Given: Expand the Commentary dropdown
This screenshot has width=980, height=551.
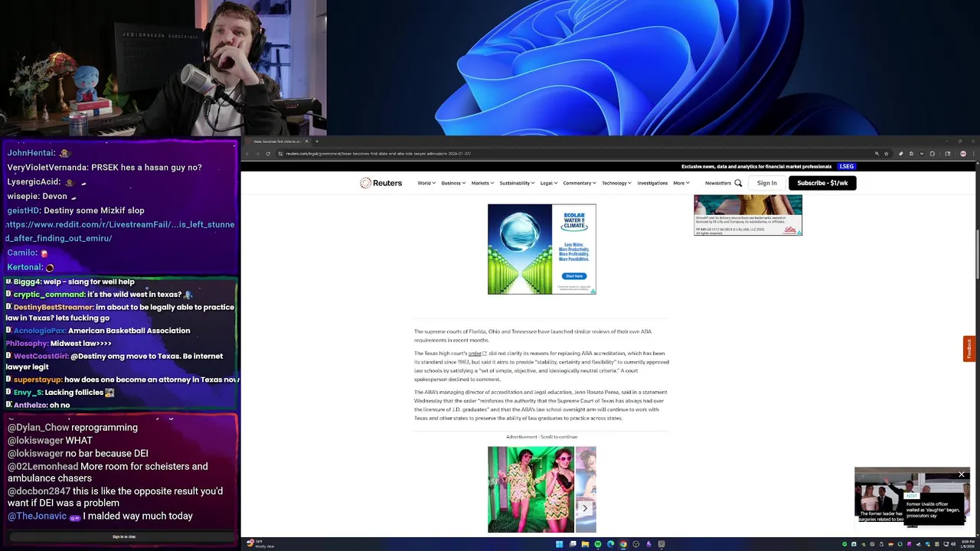Looking at the screenshot, I should click(x=580, y=183).
